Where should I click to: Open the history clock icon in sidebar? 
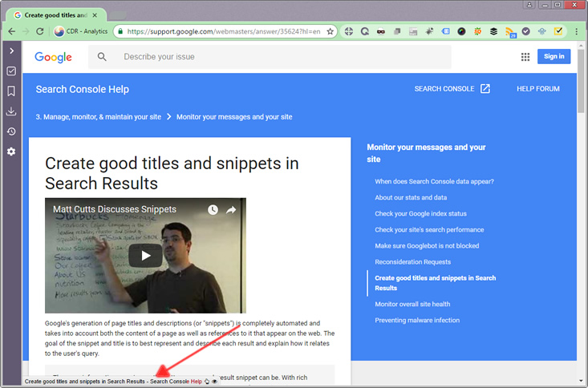pos(11,131)
